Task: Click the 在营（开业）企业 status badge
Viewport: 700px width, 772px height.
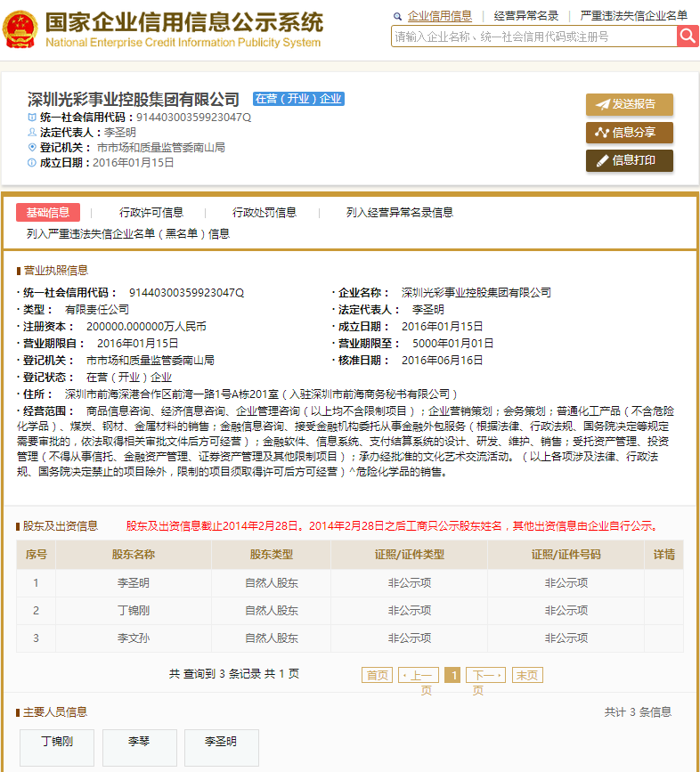Action: tap(298, 99)
